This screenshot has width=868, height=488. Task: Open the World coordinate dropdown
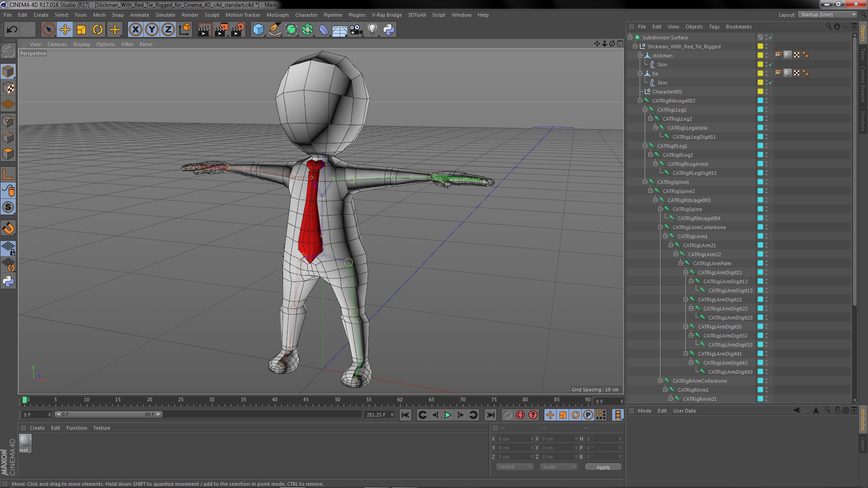(x=515, y=467)
